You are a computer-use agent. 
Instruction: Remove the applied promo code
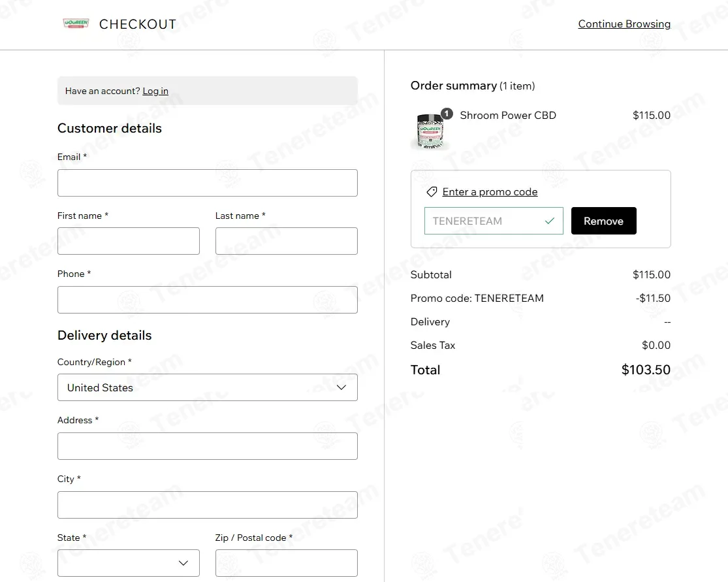603,221
